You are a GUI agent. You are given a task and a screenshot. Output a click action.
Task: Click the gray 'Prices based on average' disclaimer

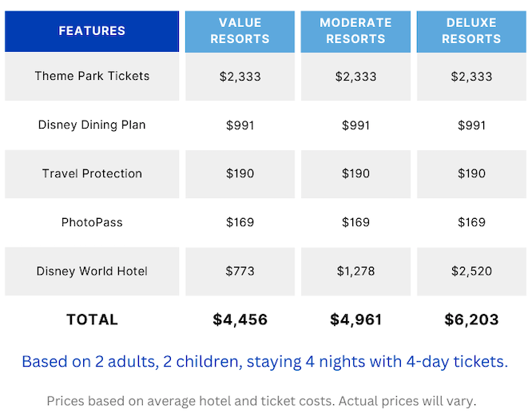point(261,401)
